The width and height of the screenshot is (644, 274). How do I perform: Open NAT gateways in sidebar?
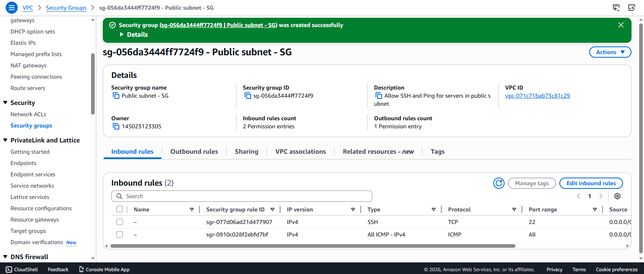pyautogui.click(x=29, y=65)
